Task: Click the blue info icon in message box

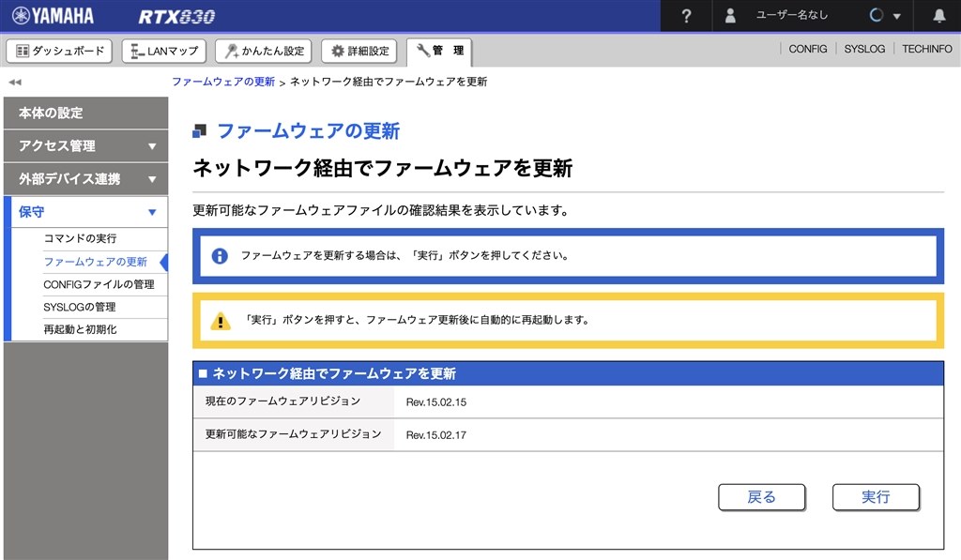Action: coord(220,256)
